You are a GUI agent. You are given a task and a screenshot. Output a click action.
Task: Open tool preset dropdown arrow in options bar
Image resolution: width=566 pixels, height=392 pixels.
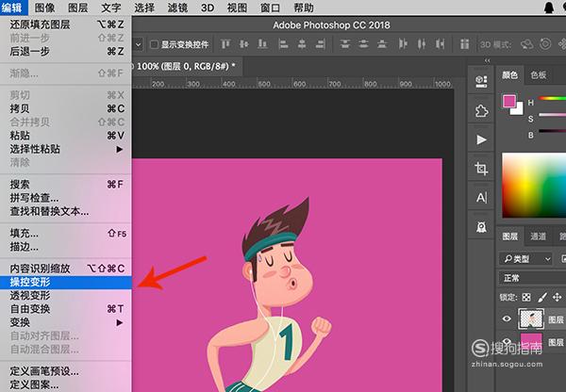pyautogui.click(x=138, y=44)
